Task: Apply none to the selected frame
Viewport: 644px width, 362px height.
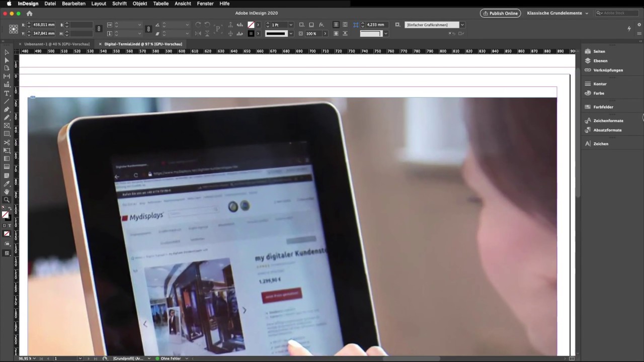Action: click(7, 234)
